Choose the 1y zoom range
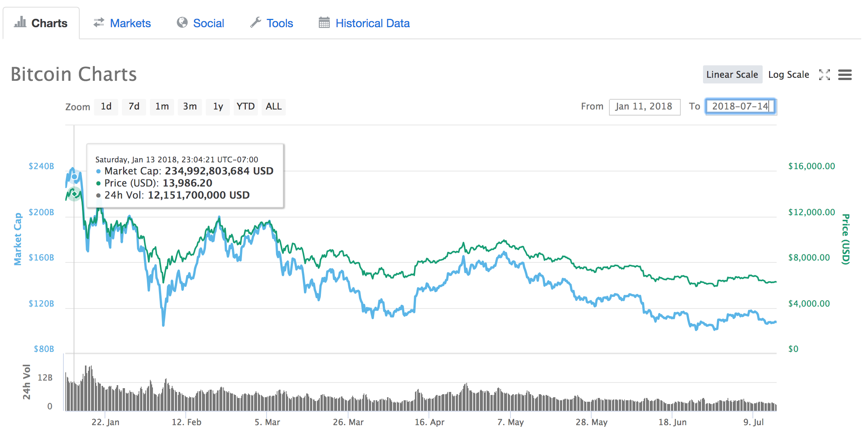This screenshot has width=868, height=438. tap(218, 106)
